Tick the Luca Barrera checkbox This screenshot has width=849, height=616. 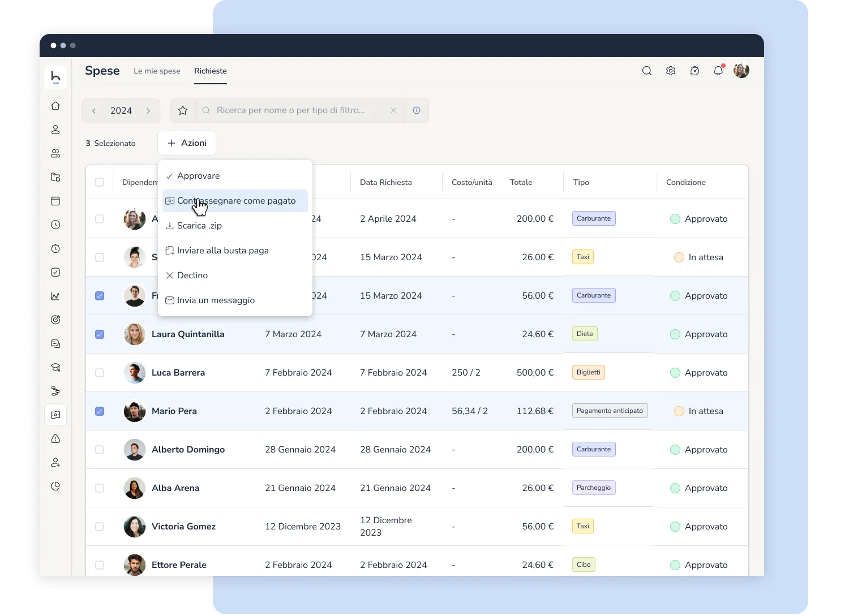(100, 373)
